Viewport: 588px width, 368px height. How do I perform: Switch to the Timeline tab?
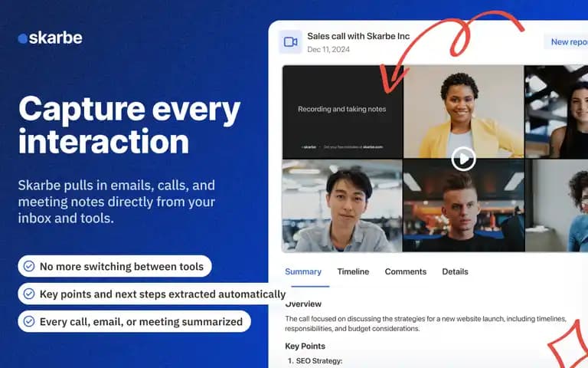353,271
